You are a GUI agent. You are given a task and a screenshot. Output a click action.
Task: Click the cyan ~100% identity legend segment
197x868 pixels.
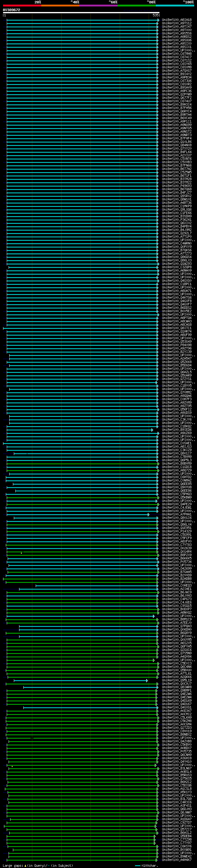coord(175,6)
